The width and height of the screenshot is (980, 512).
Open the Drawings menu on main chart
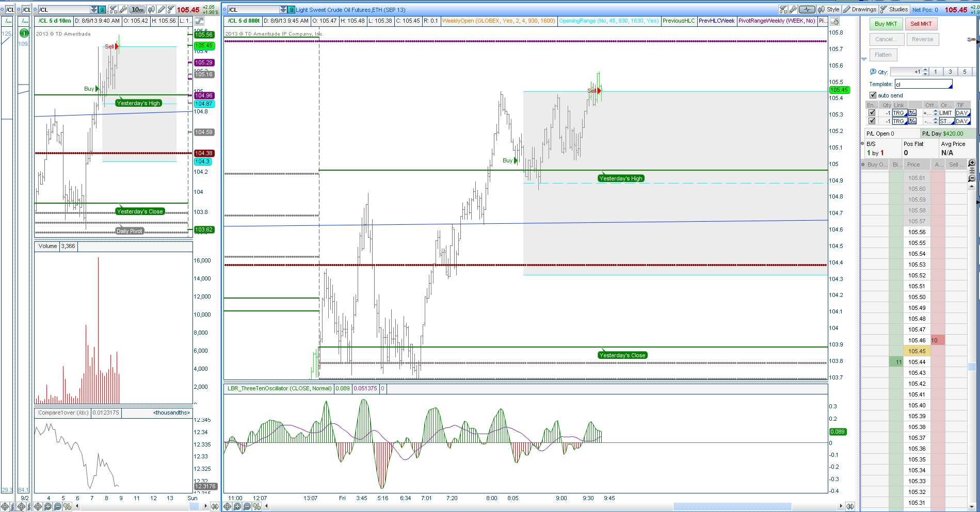pos(860,10)
